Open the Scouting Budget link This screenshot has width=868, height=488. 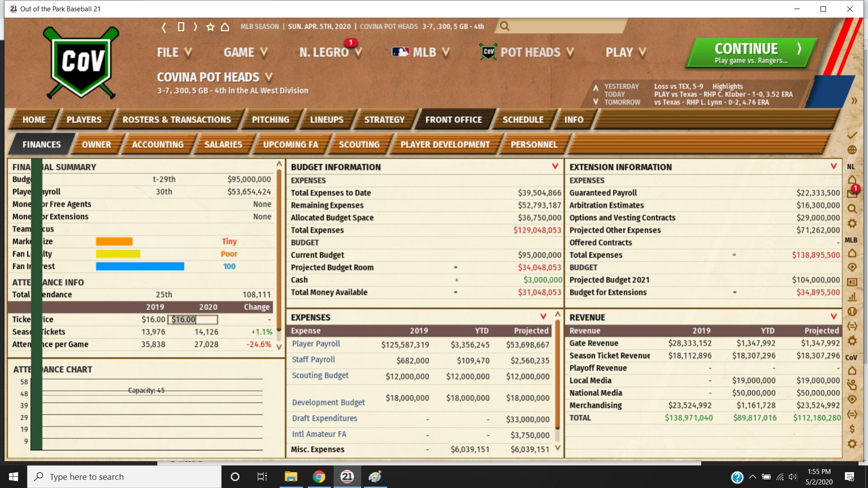pos(320,375)
